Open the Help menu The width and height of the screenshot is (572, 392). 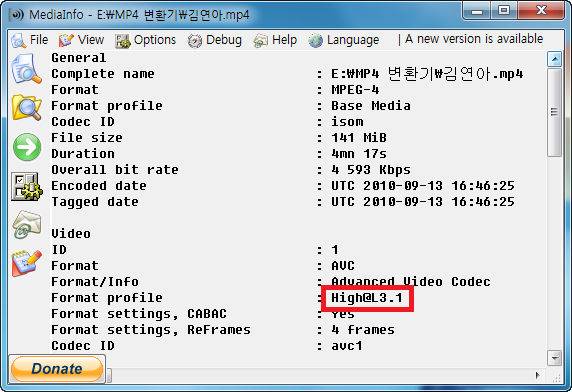click(x=284, y=40)
